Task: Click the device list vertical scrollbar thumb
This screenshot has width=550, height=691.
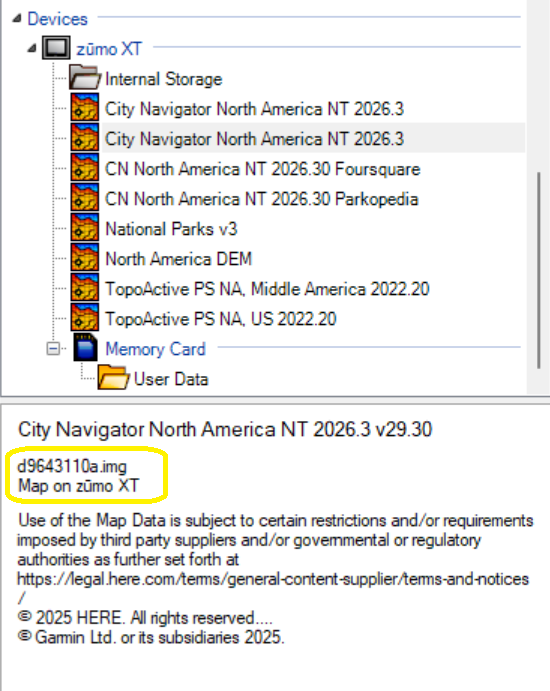Action: (538, 270)
